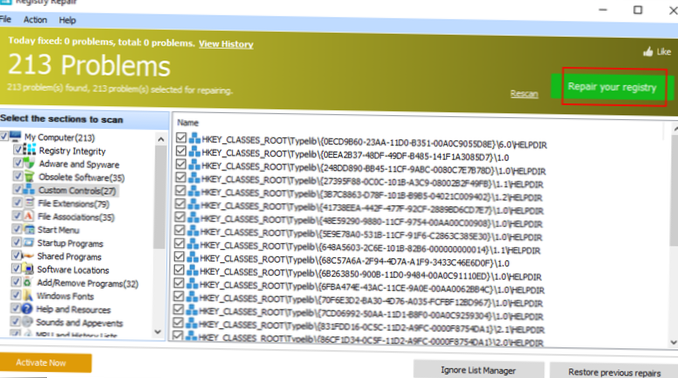Screen dimensions: 678x378
Task: Click registry icon of the {27395F88 entry
Action: click(x=194, y=178)
